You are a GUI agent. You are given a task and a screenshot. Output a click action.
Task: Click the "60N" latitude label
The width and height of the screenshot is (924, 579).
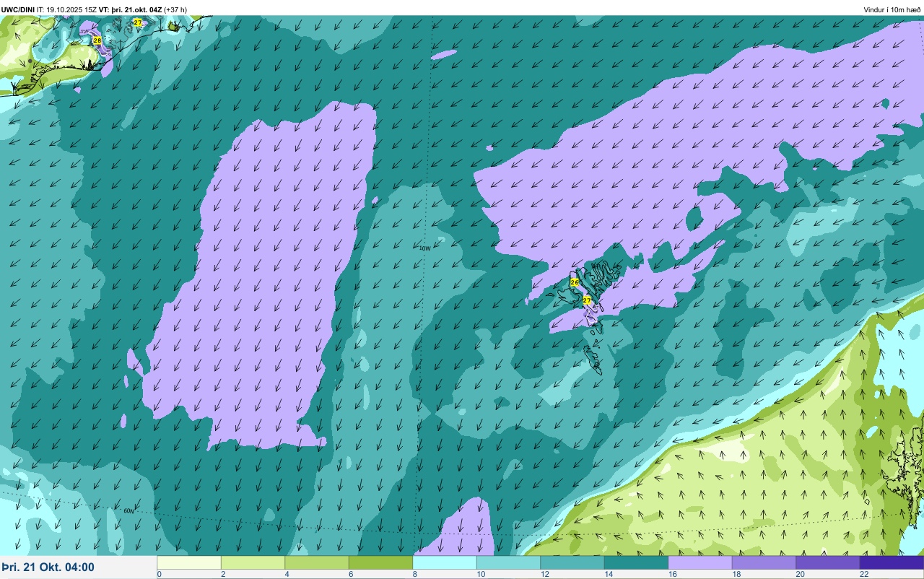coord(128,511)
